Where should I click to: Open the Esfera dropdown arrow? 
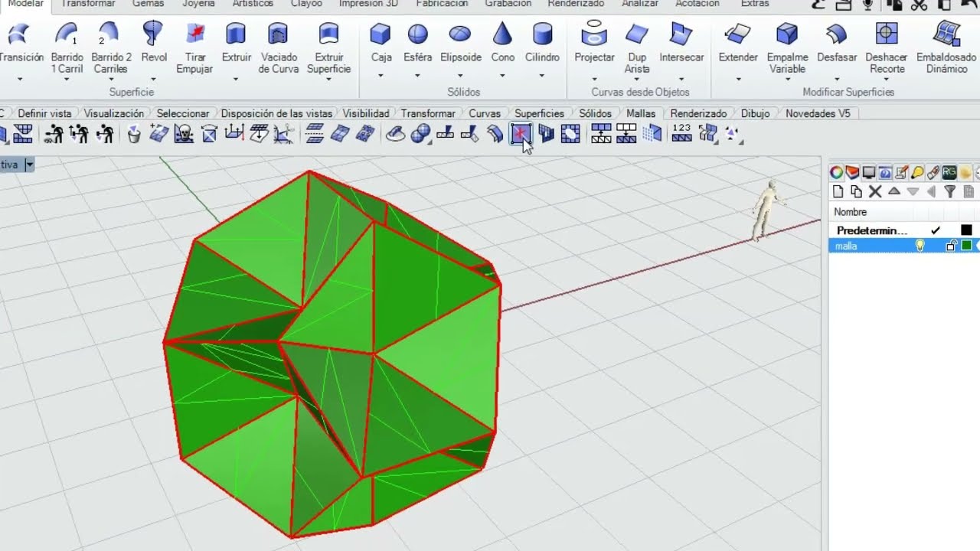417,76
